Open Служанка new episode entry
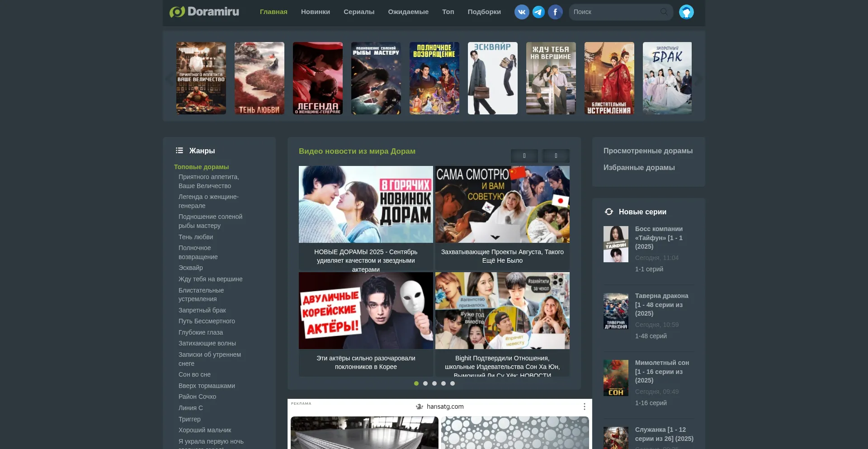Screen dimensions: 868x449 [664, 434]
